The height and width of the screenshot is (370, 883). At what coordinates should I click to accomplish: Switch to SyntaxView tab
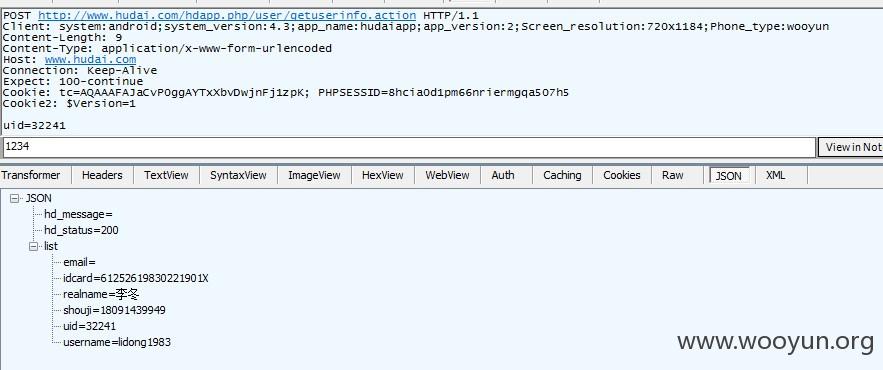click(238, 175)
